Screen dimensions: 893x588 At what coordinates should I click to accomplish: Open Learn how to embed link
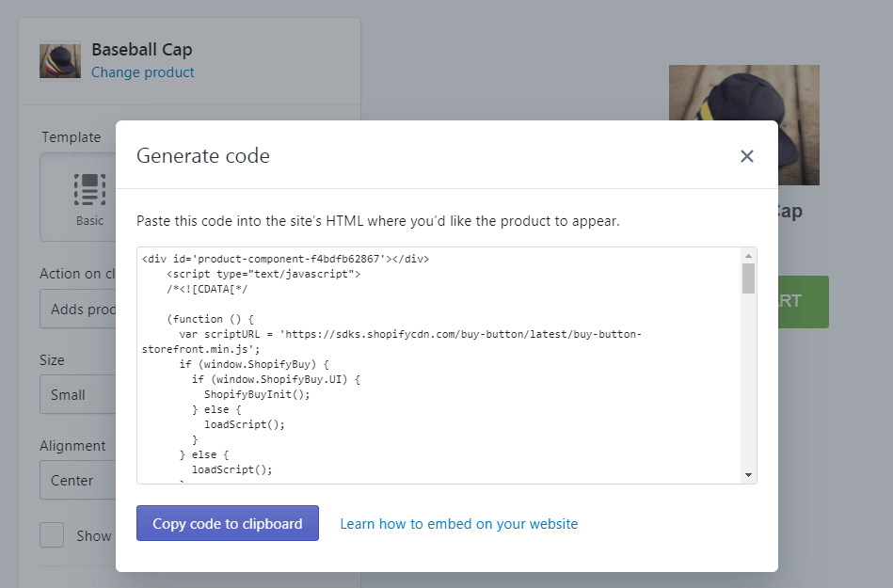click(x=459, y=524)
